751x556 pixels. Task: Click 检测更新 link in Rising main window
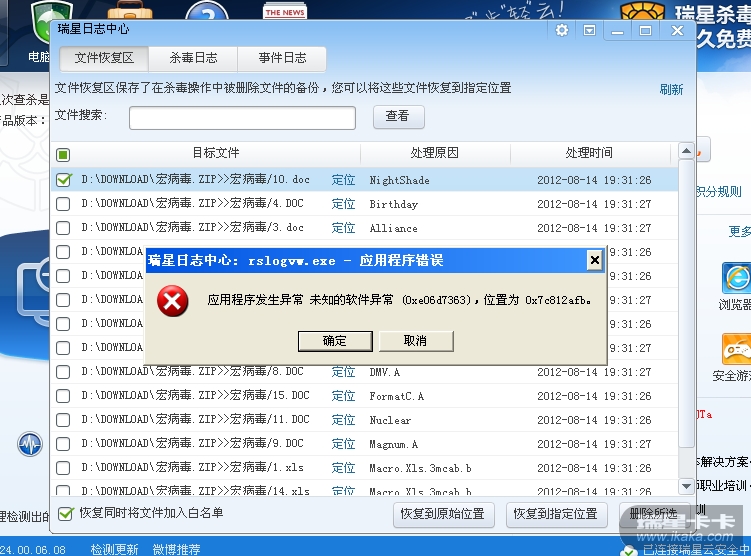pos(114,549)
